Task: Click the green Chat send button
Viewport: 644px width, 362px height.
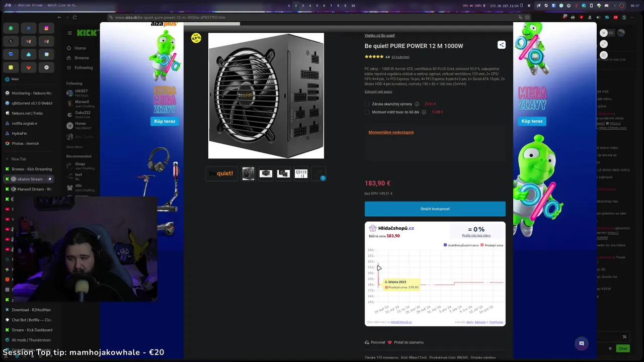Action: [x=623, y=348]
